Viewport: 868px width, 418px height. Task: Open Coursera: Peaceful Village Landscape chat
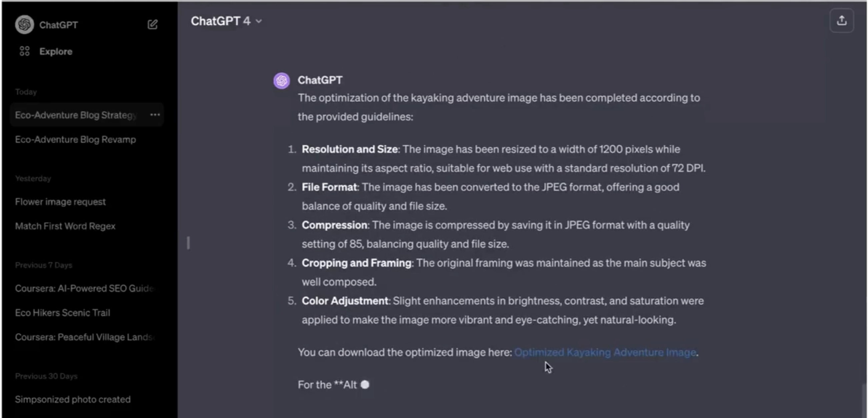click(84, 337)
